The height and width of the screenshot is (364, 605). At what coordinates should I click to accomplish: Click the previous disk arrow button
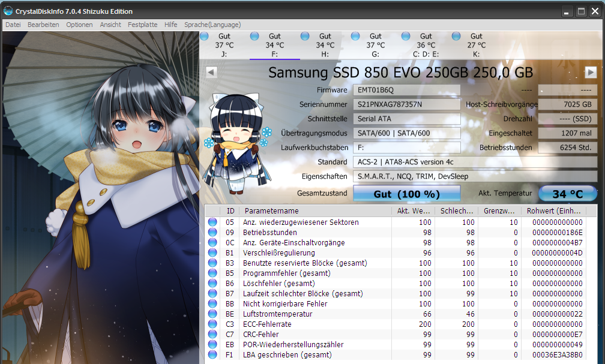[211, 72]
